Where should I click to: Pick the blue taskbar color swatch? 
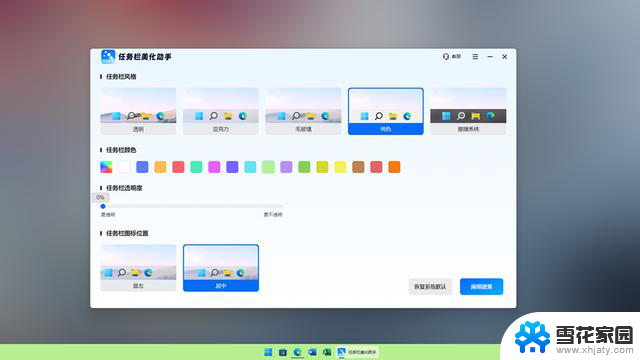coord(142,167)
